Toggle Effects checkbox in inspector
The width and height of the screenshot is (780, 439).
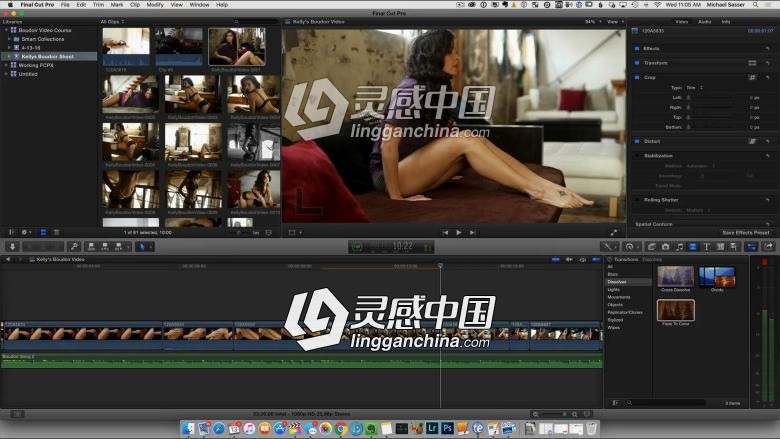coord(637,49)
